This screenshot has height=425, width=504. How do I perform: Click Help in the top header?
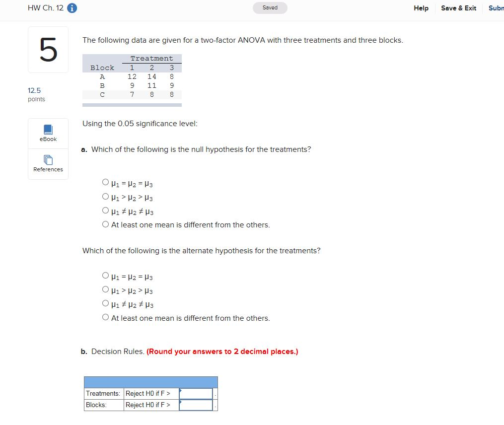coord(421,8)
